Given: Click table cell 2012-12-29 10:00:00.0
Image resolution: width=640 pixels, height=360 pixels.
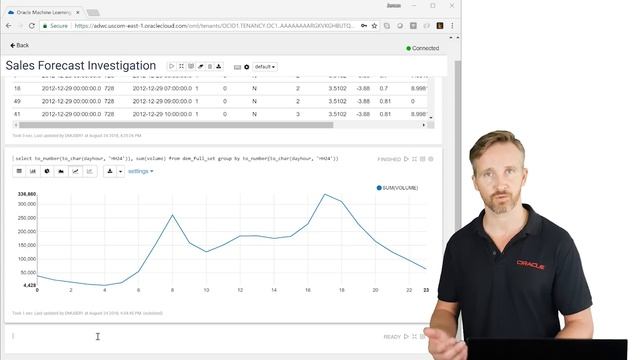Looking at the screenshot, I should pos(162,114).
